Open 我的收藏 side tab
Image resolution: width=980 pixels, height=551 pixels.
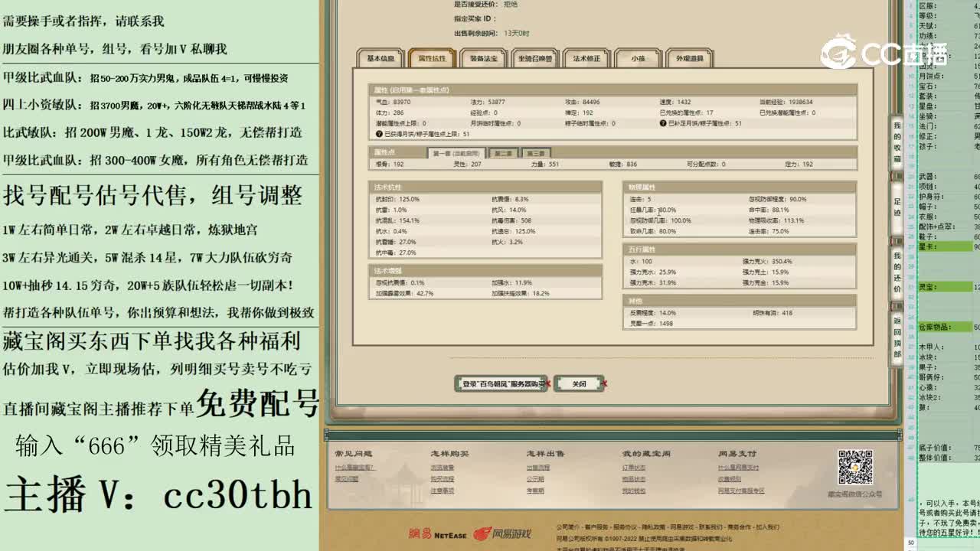pyautogui.click(x=897, y=144)
